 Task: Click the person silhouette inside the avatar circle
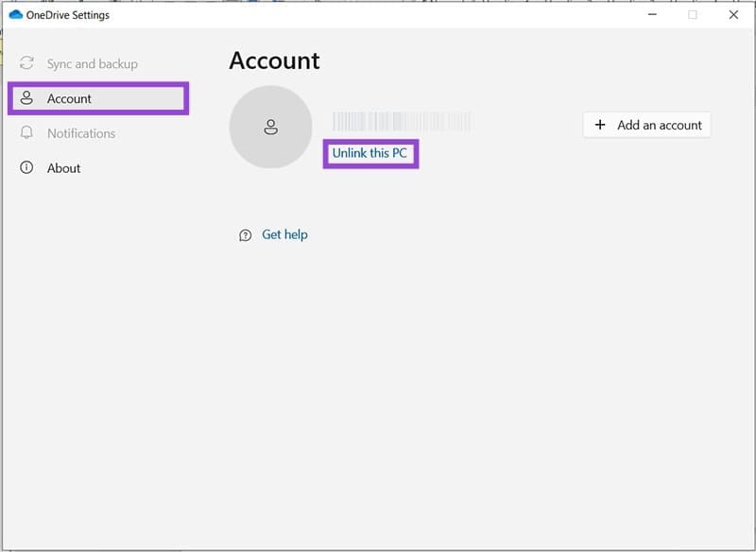click(271, 127)
